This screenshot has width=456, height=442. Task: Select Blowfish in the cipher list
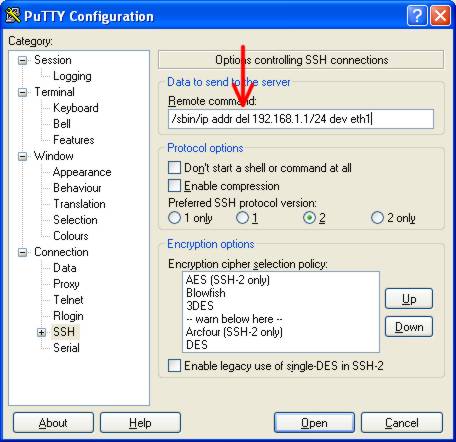pyautogui.click(x=206, y=293)
